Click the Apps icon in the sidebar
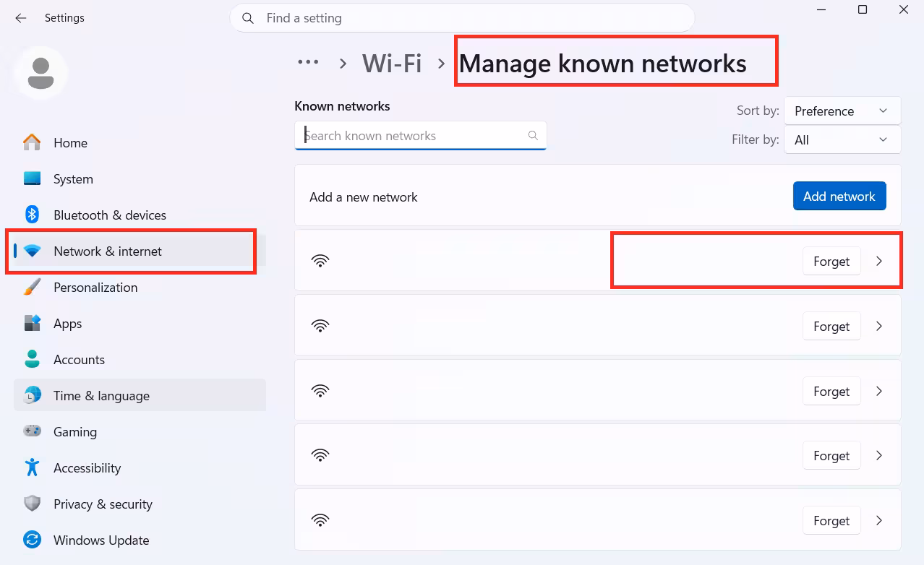This screenshot has height=565, width=924. pos(32,323)
